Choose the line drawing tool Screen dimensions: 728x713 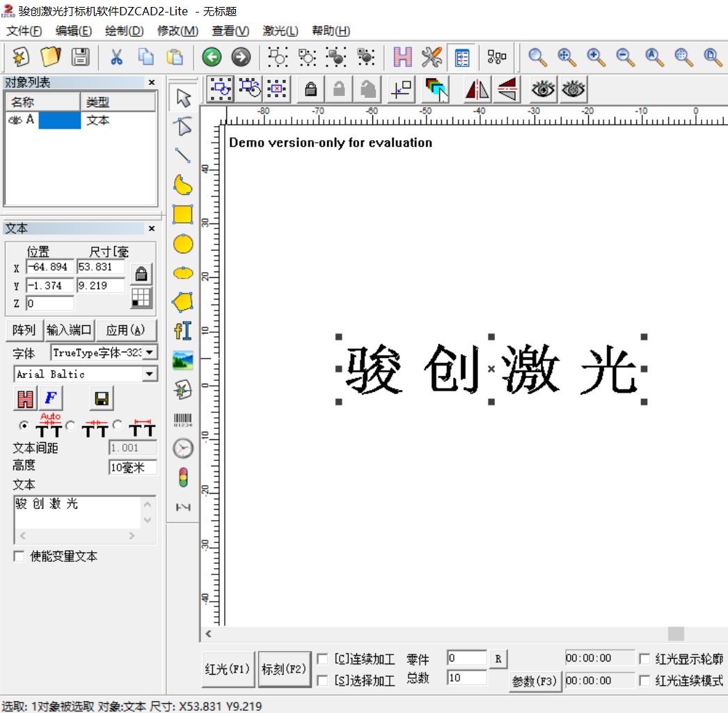[x=183, y=155]
